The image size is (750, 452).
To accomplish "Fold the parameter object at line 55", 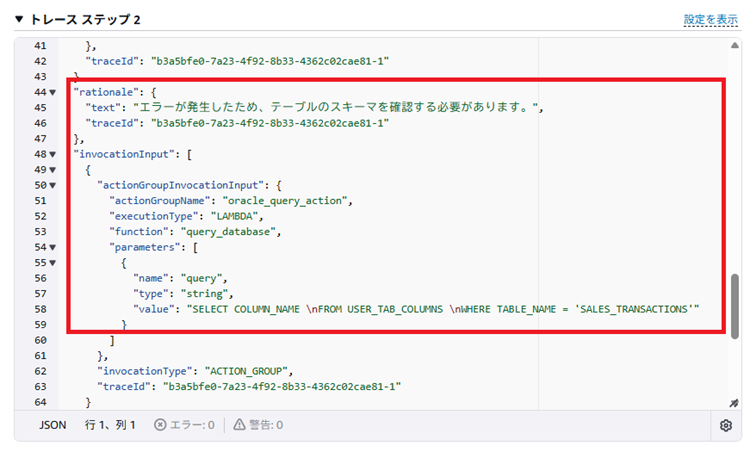I will [x=53, y=263].
